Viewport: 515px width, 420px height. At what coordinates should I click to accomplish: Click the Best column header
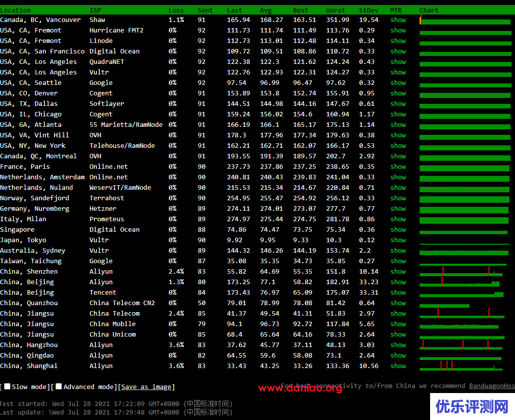point(301,10)
